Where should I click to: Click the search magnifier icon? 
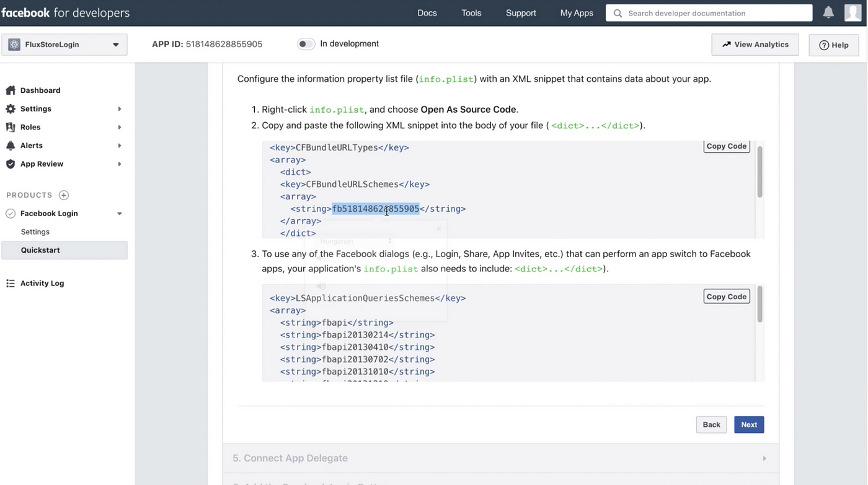pos(618,13)
